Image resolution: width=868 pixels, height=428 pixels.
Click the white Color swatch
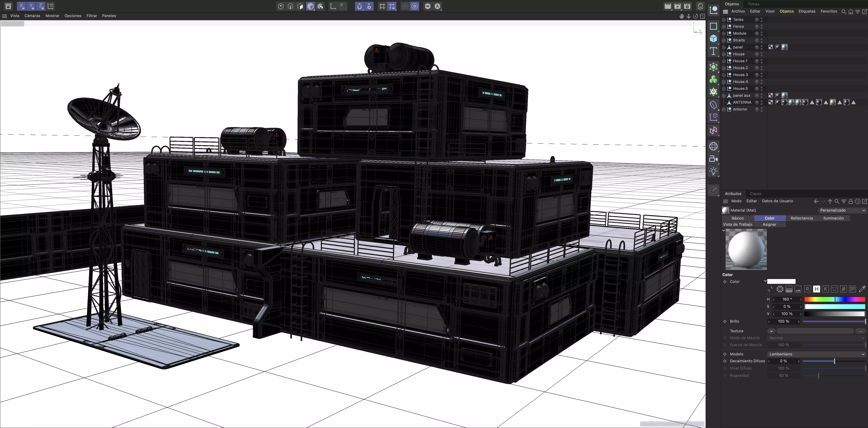pos(781,282)
